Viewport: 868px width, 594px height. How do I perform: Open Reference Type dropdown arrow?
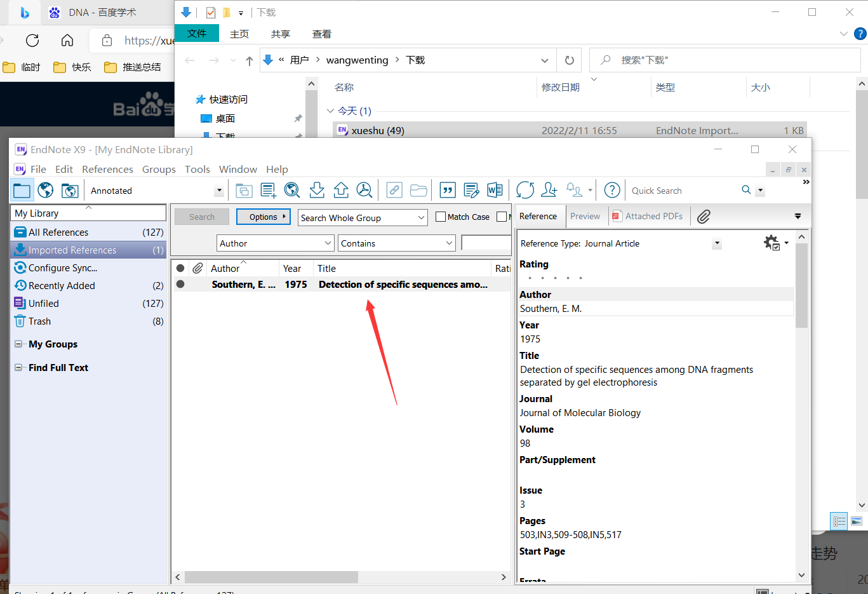[x=717, y=243]
